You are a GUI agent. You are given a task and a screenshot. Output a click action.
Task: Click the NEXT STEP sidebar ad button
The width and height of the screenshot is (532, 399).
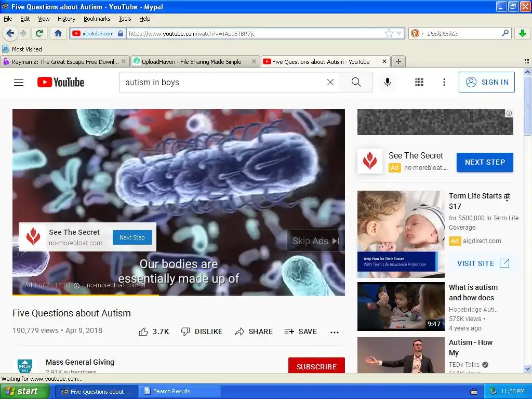[x=485, y=162]
